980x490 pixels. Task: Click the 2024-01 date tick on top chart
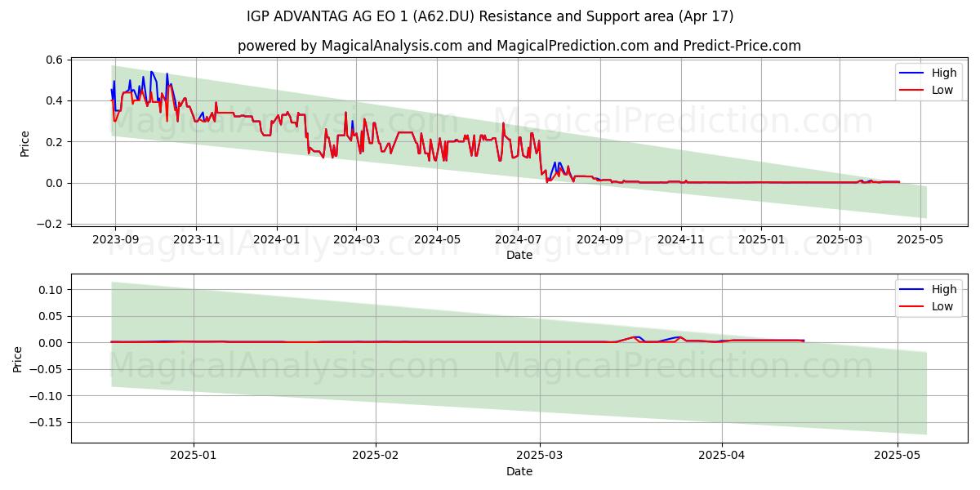[277, 239]
